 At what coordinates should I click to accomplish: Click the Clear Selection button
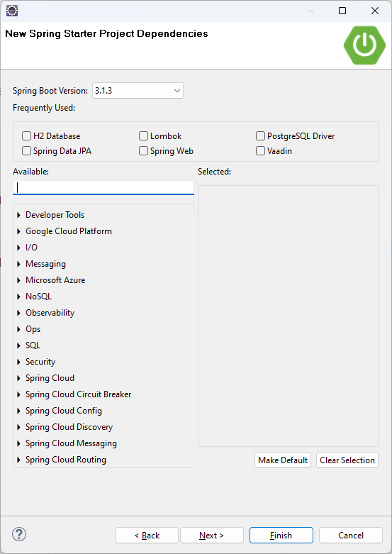point(347,460)
